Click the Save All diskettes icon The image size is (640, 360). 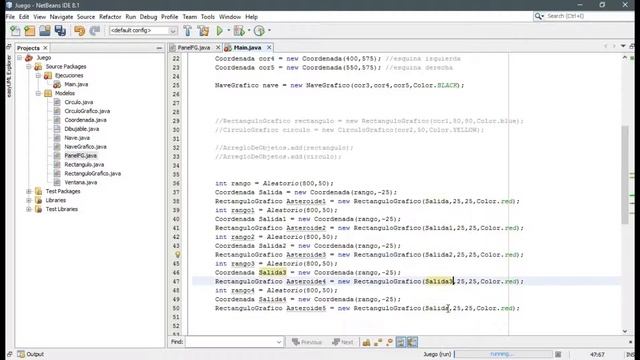coord(60,31)
